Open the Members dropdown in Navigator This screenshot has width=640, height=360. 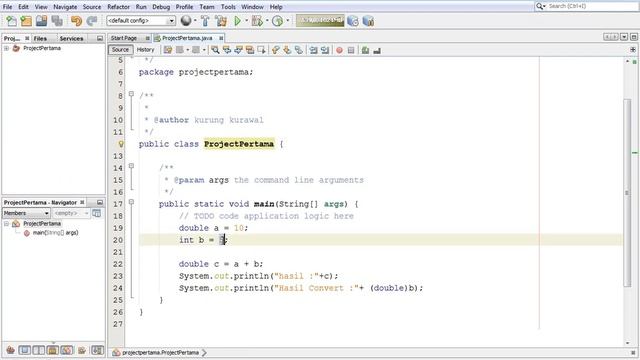(x=26, y=213)
